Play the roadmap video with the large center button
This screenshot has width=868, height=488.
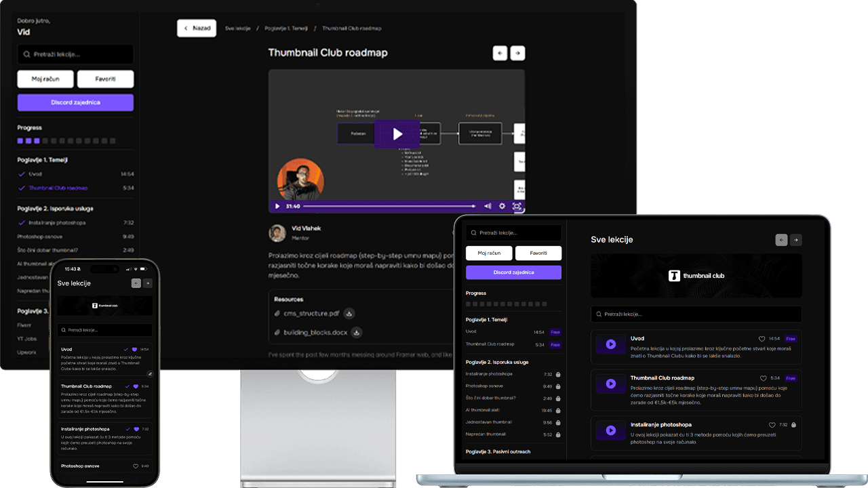pyautogui.click(x=397, y=134)
